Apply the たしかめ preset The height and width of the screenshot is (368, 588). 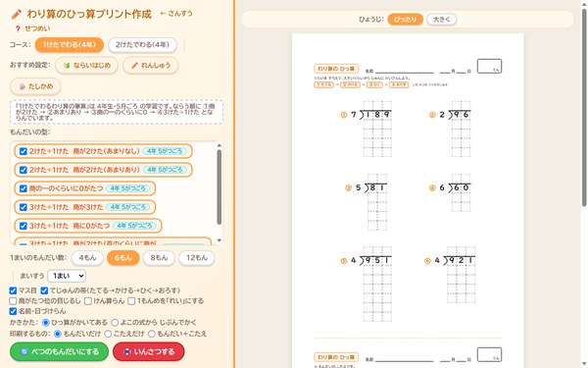click(35, 86)
